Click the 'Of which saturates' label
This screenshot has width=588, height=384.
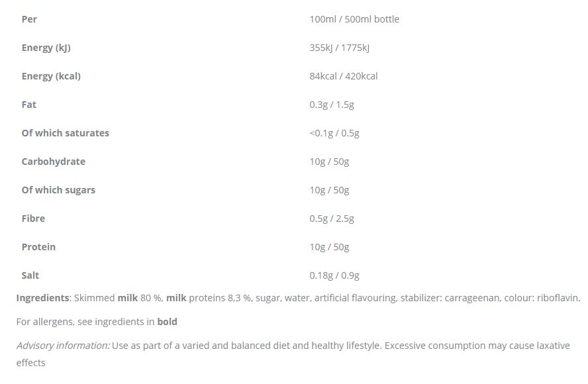point(66,133)
